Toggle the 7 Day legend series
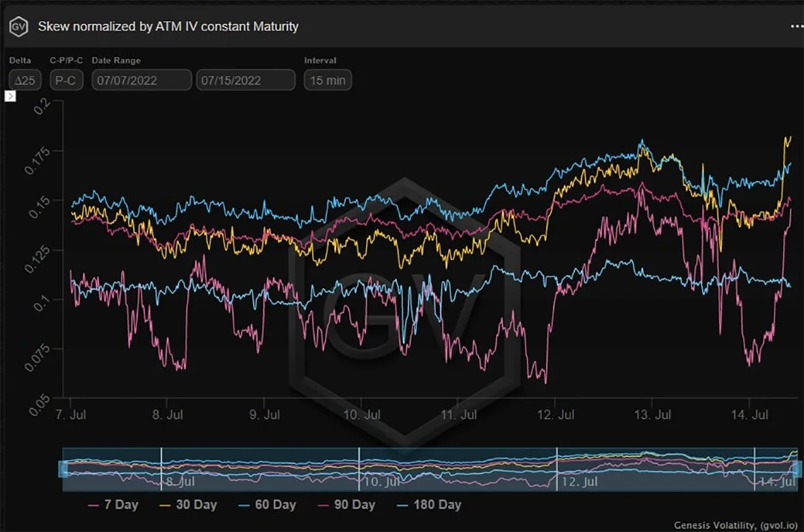 tap(113, 505)
